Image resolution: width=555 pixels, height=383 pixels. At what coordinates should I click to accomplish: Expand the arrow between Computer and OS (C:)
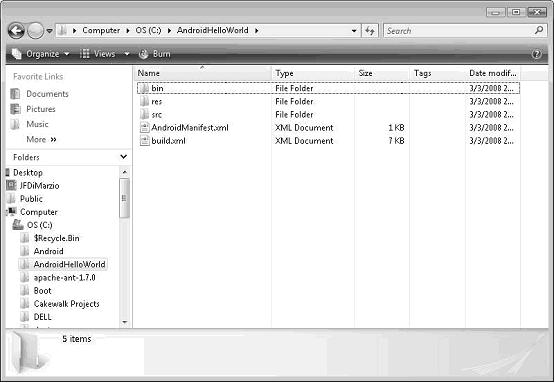(128, 30)
